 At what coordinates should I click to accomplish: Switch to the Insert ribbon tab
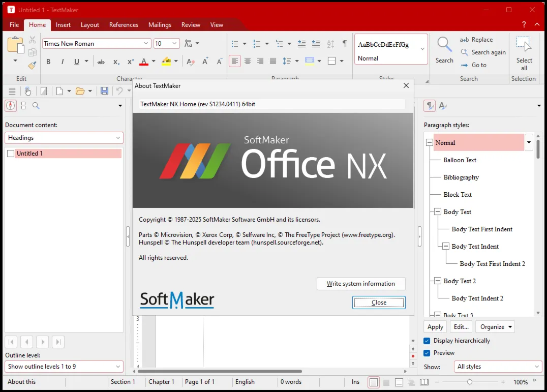point(63,25)
